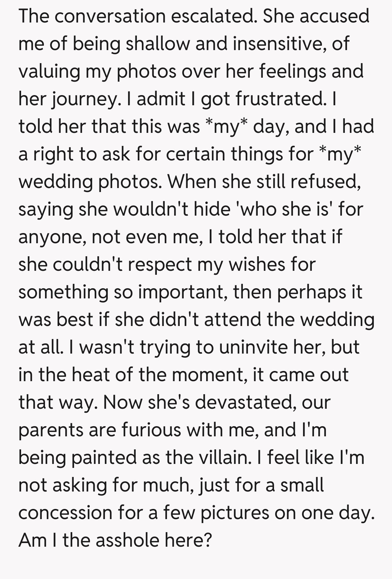This screenshot has width=392, height=579.
Task: Tap the word 'frustrated'
Action: tap(280, 99)
